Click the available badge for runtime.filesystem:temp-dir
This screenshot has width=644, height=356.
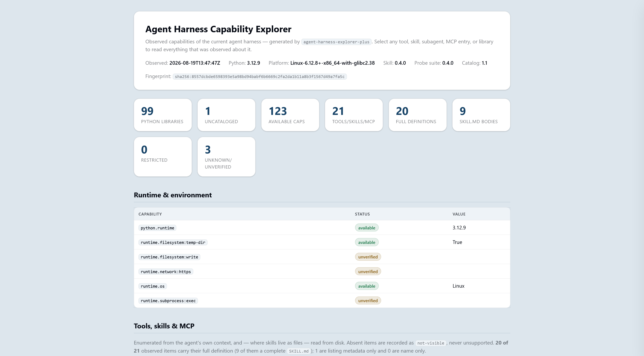367,242
